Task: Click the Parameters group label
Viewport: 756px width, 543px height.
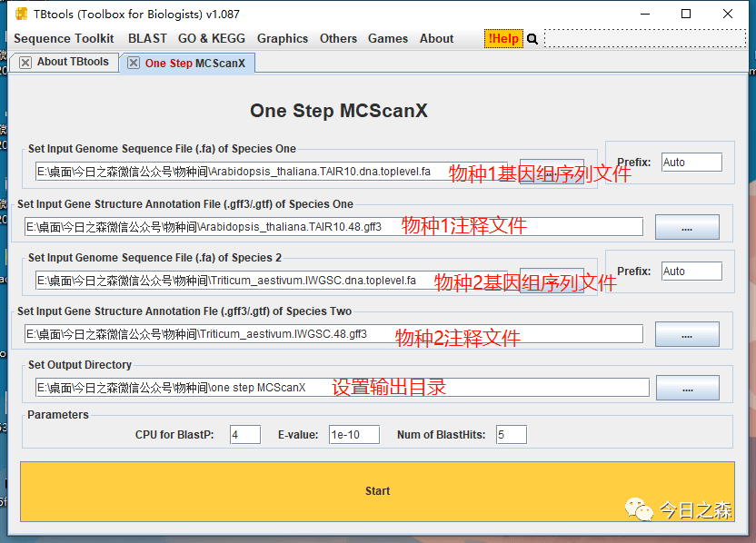Action: pyautogui.click(x=58, y=415)
